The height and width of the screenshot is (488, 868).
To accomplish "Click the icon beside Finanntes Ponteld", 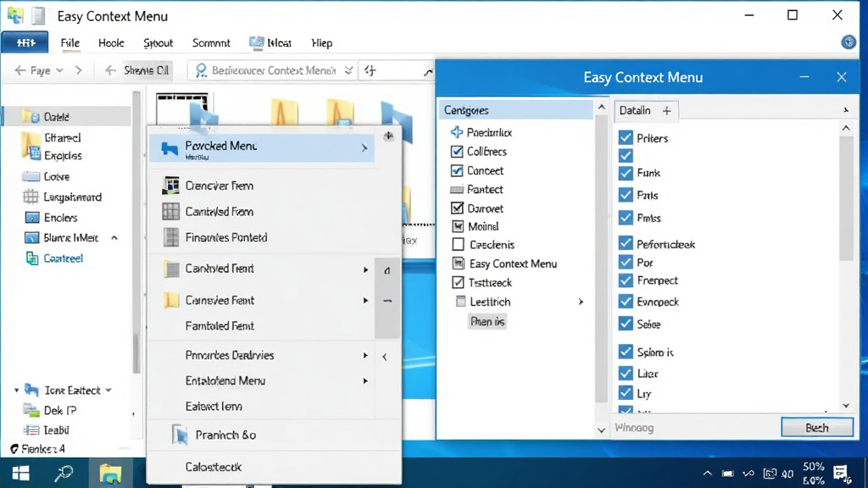I will click(x=170, y=237).
